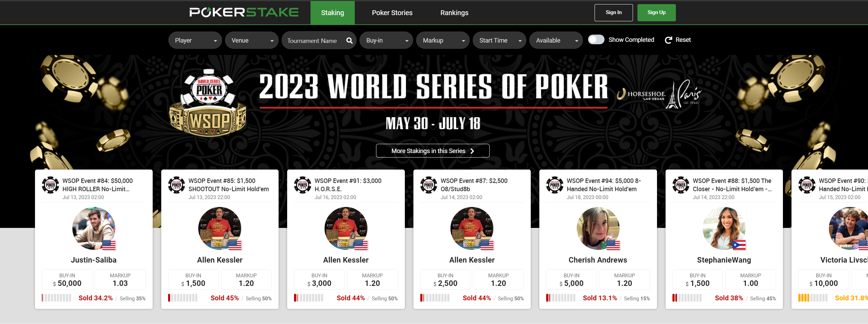This screenshot has height=324, width=868.
Task: Switch to the Poker Stories tab
Action: coord(392,13)
